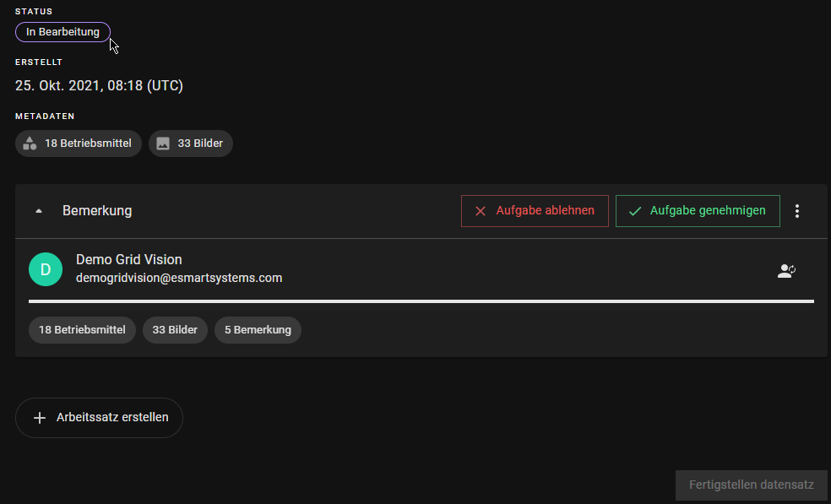Approve the task with Aufgabe genehmigen
831x504 pixels.
pos(698,211)
